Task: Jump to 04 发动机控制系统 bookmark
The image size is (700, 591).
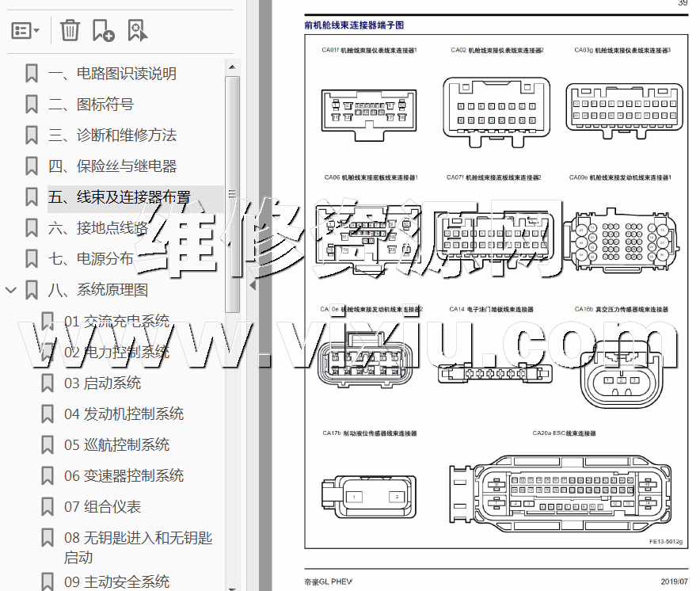Action: pyautogui.click(x=124, y=414)
